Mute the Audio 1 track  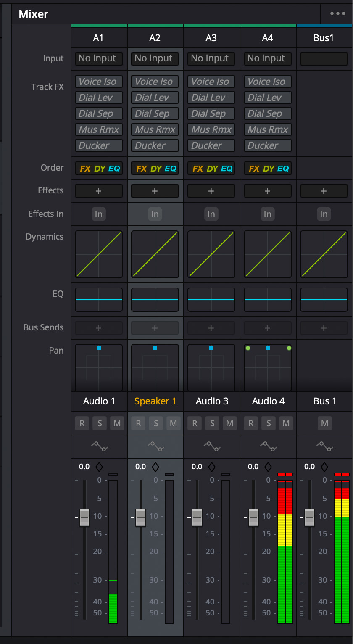117,423
